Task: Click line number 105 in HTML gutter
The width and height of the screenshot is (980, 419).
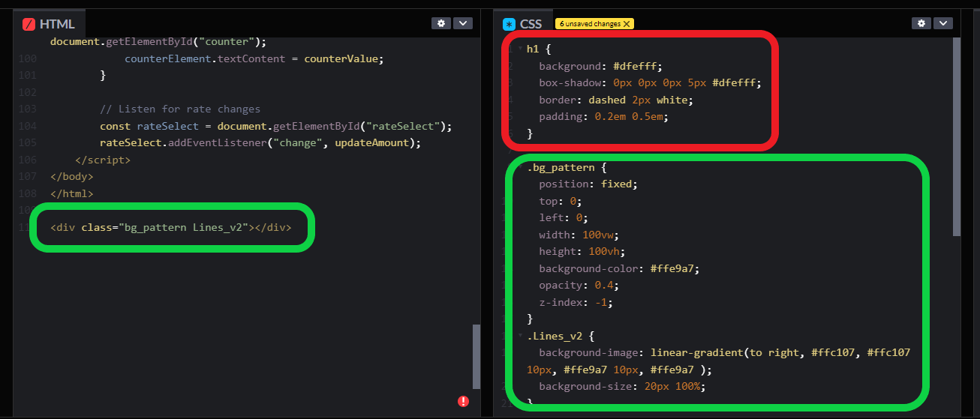Action: (27, 142)
